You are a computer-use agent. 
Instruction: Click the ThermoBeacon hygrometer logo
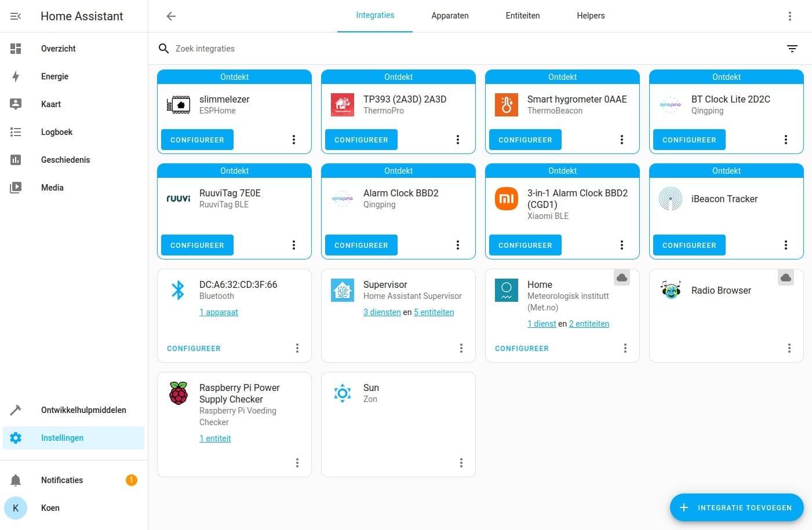coord(507,105)
